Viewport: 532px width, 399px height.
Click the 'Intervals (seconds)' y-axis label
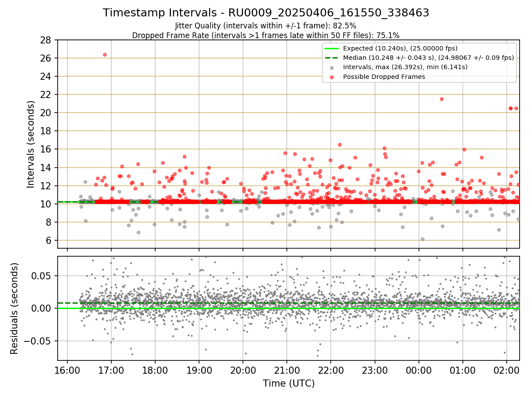31,144
